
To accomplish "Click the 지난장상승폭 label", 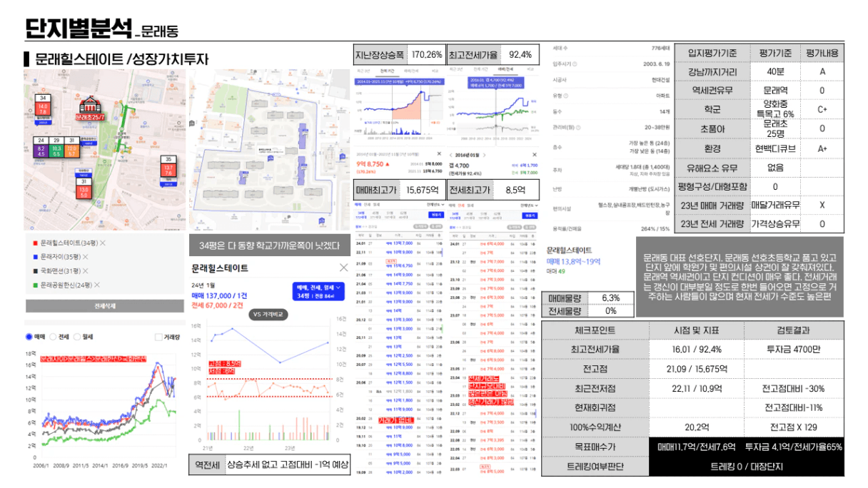I will pos(380,55).
